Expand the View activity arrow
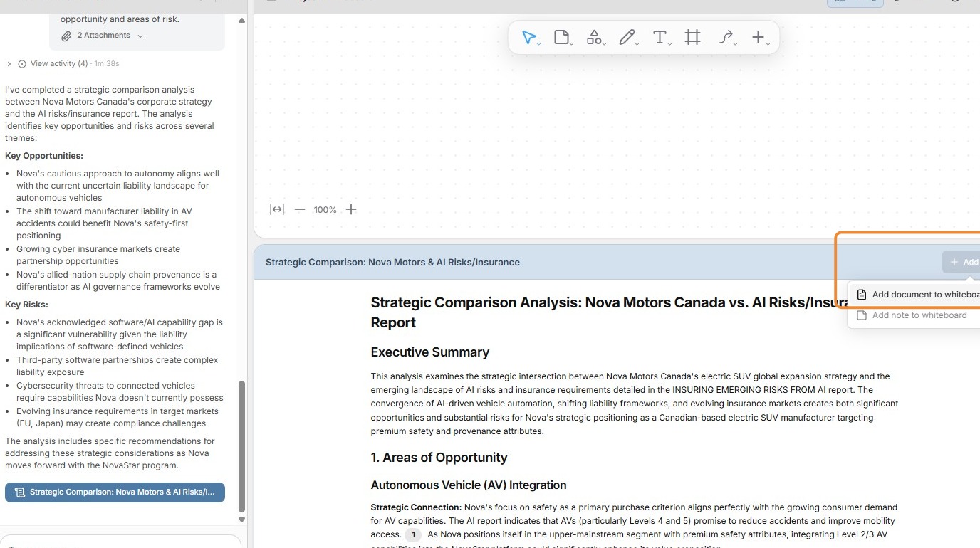Image resolution: width=980 pixels, height=548 pixels. pos(9,64)
